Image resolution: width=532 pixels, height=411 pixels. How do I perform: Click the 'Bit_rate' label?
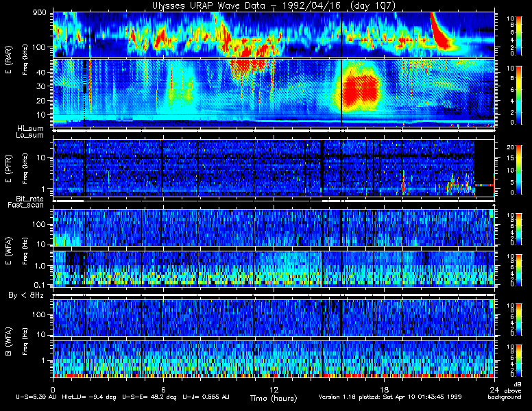click(30, 199)
